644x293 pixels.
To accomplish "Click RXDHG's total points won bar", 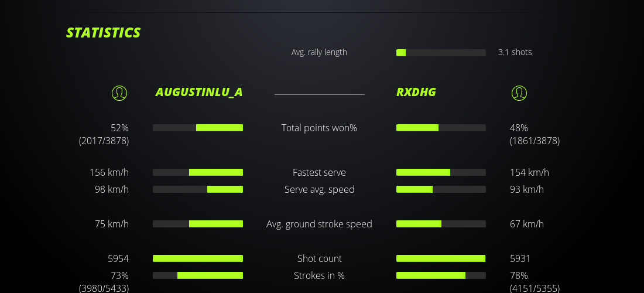I will click(441, 128).
